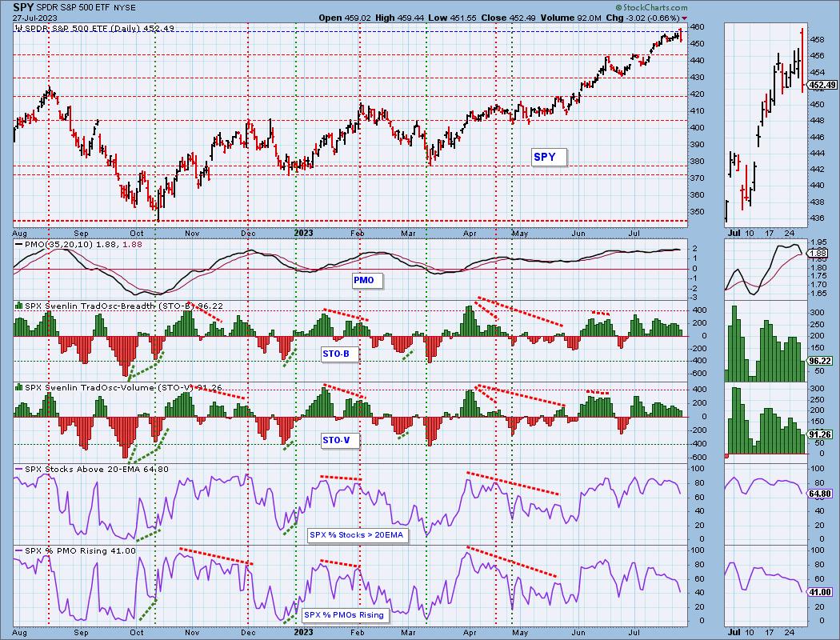Click the 'SPDR S&P 500 ETF NYSE' title
840x640 pixels.
point(86,8)
